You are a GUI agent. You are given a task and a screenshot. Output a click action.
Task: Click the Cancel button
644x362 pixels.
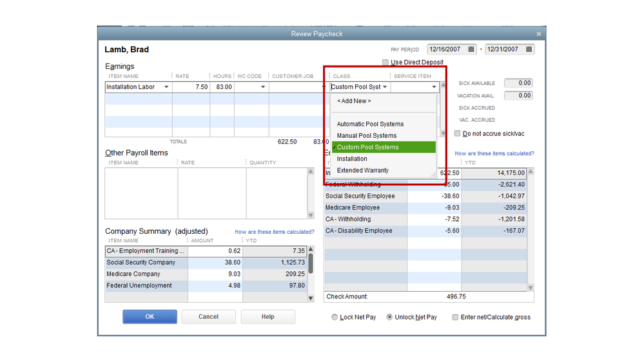(209, 317)
